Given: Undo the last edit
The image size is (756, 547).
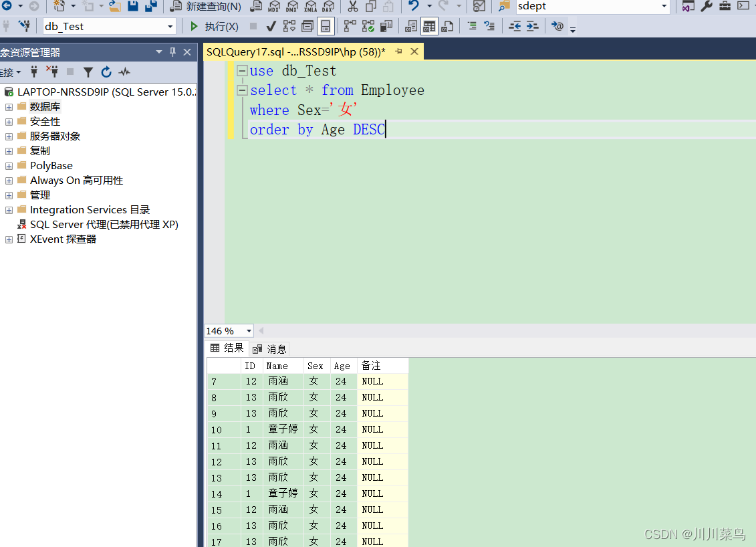Looking at the screenshot, I should (414, 6).
